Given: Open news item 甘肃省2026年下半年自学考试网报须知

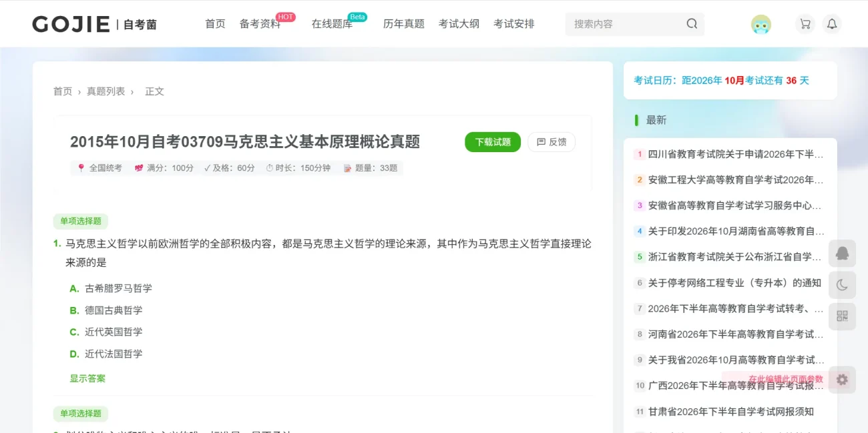Looking at the screenshot, I should coord(730,412).
